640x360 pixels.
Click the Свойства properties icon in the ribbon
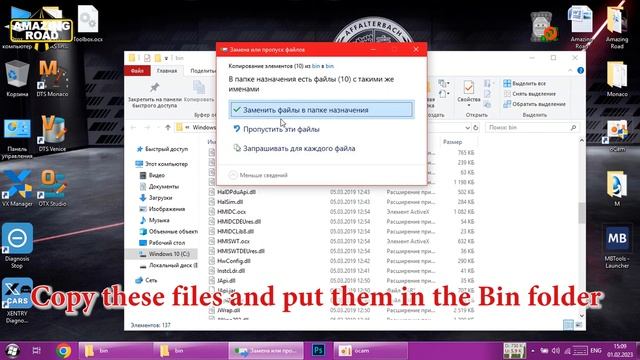(x=469, y=87)
